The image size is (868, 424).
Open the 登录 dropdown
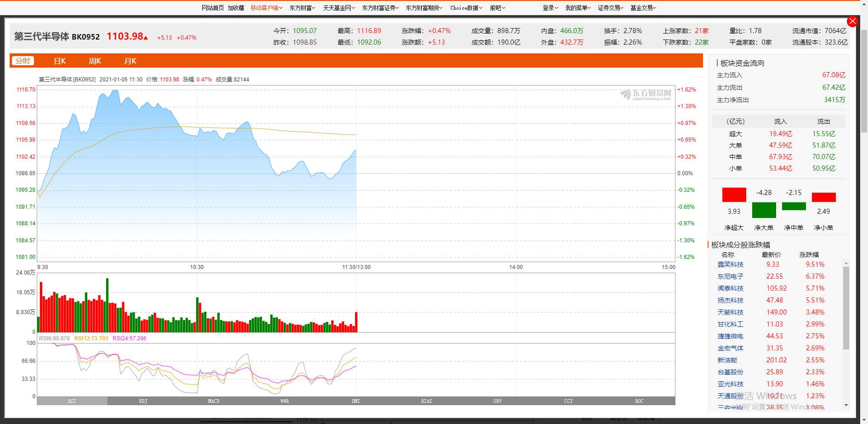550,8
